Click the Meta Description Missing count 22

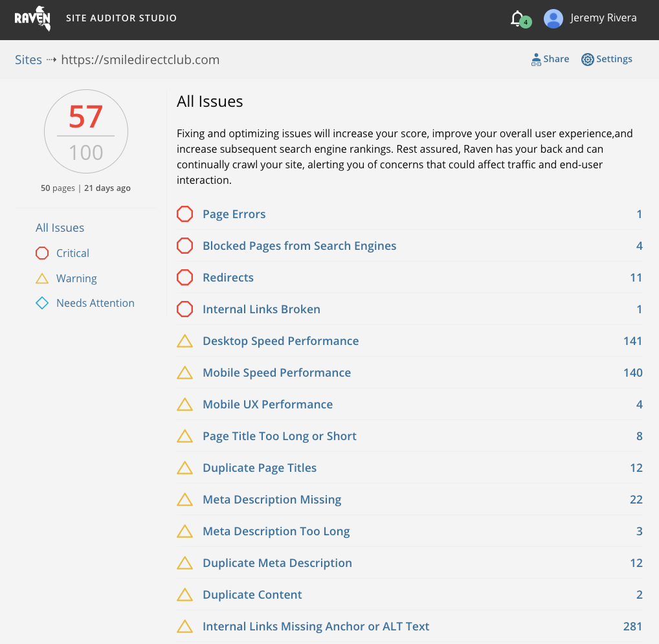(x=636, y=500)
